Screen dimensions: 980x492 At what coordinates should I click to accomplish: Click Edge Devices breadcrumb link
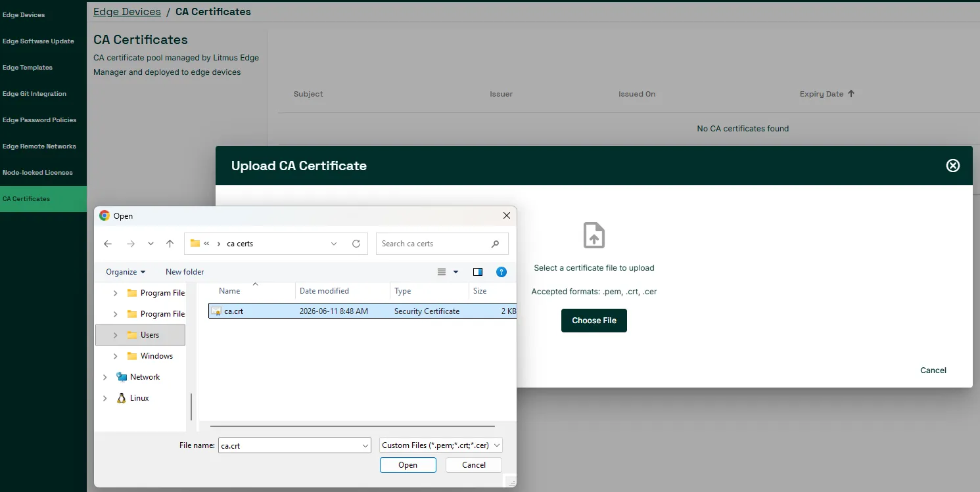pyautogui.click(x=127, y=12)
